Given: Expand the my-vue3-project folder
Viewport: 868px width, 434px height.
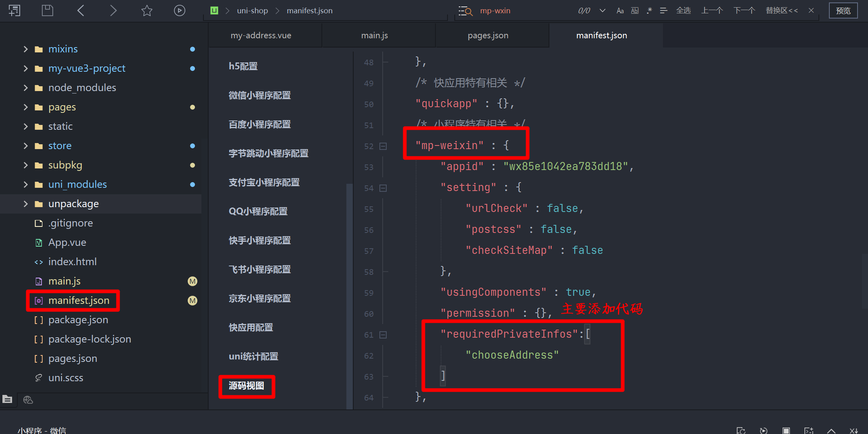Looking at the screenshot, I should click(x=26, y=69).
